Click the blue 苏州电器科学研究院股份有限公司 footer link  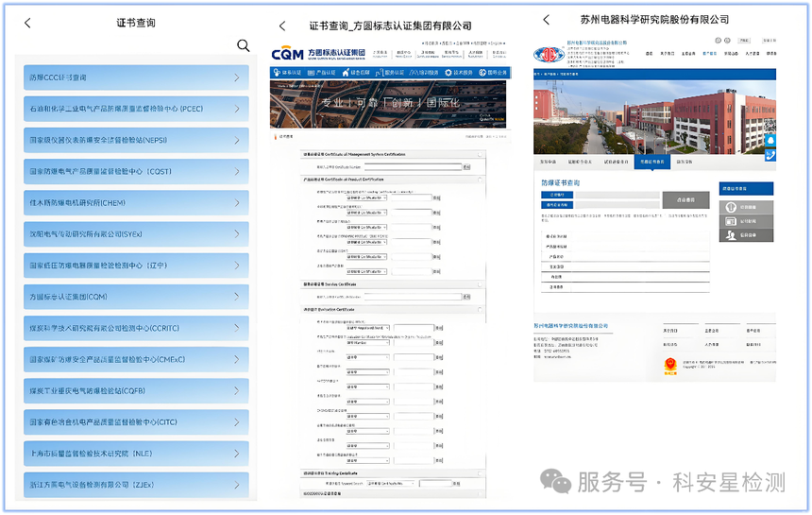point(570,326)
